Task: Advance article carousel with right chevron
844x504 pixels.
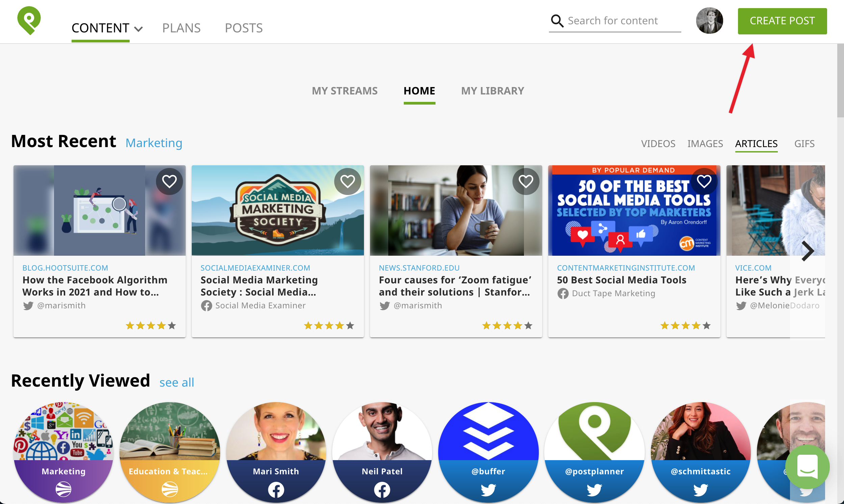Action: click(x=808, y=251)
